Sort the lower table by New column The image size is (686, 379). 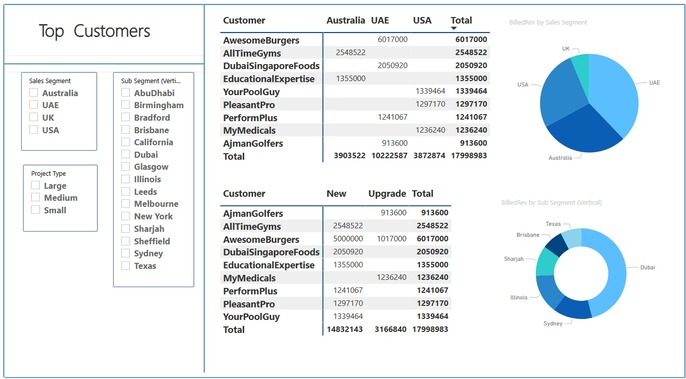coord(336,193)
